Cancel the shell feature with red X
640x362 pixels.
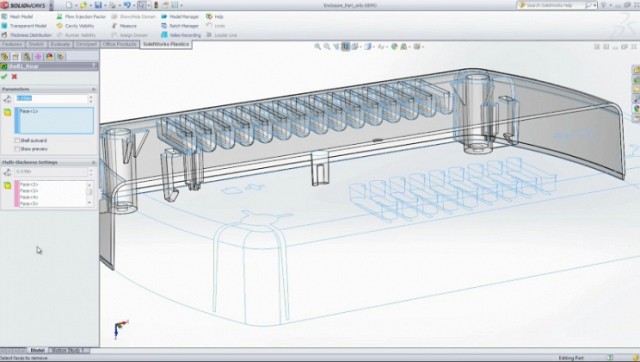[14, 76]
